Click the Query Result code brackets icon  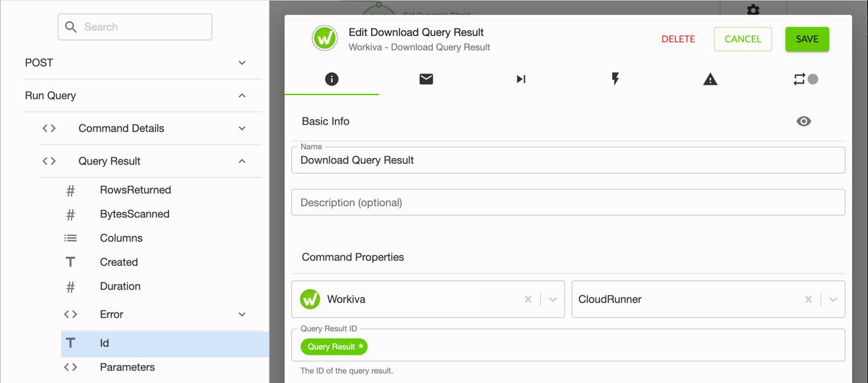coord(50,161)
